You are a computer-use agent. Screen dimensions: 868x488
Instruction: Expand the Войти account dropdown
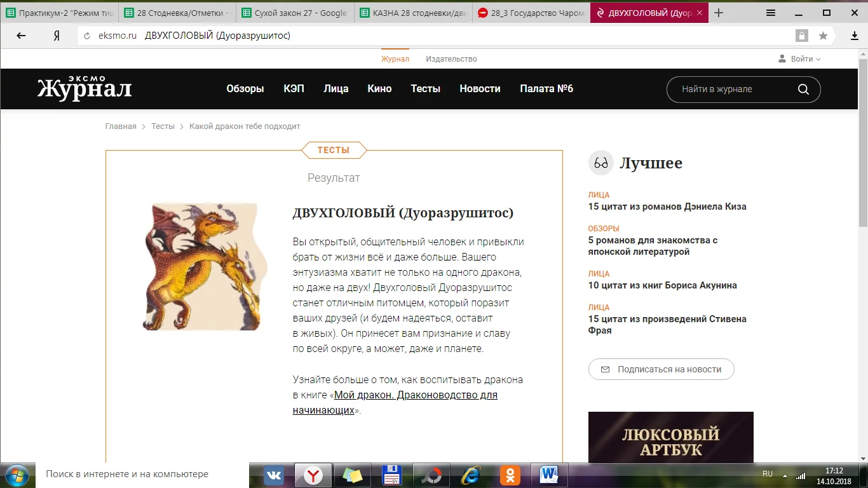[x=799, y=59]
